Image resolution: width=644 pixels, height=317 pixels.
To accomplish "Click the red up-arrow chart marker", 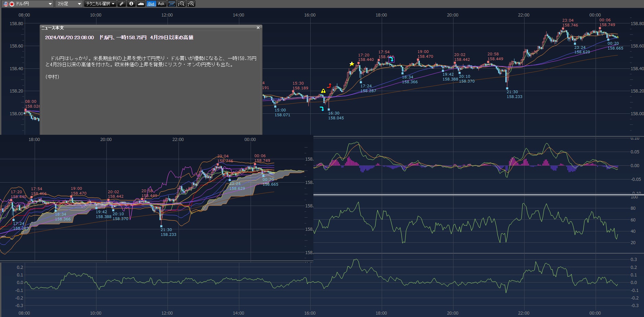I will (x=330, y=85).
